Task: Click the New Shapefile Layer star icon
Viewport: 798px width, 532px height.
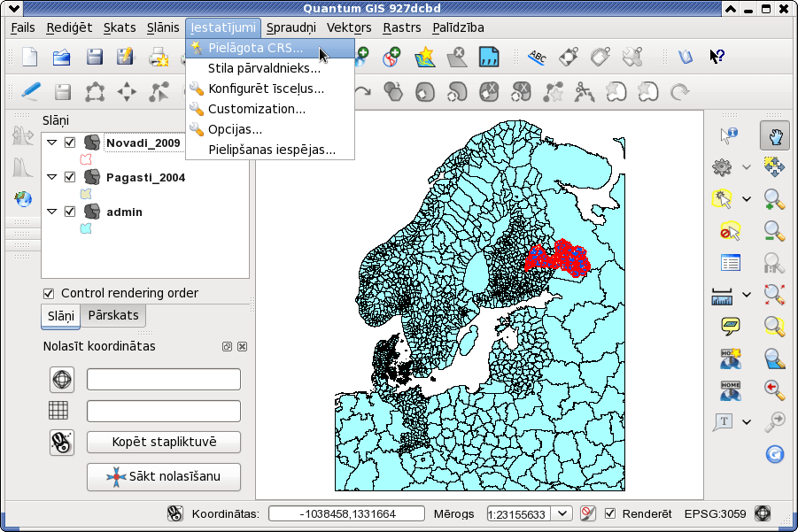Action: pyautogui.click(x=425, y=58)
